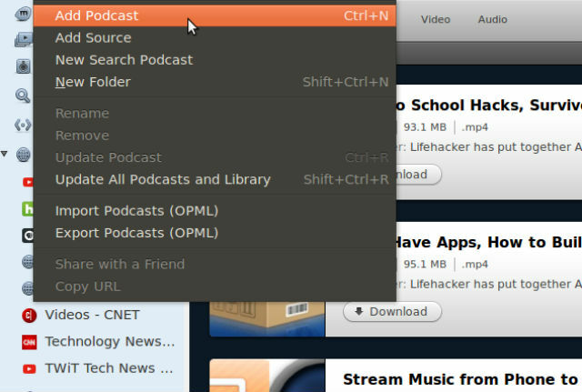Click .mp4 label next to 93.1 MB
The width and height of the screenshot is (582, 392).
[x=475, y=127]
